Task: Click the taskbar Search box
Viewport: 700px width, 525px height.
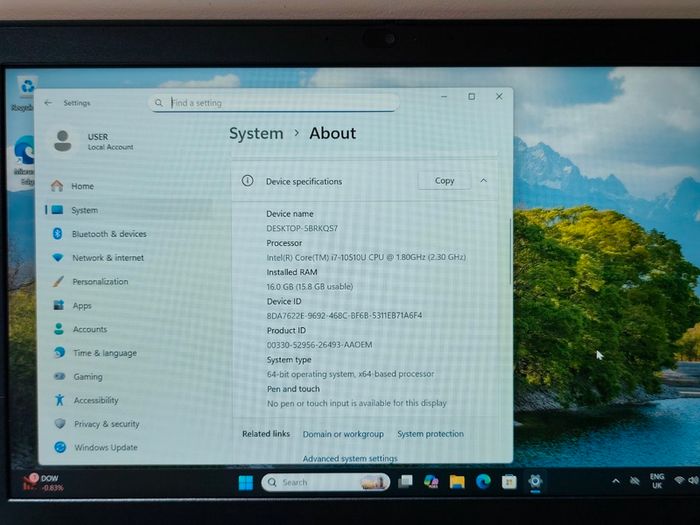Action: click(325, 482)
